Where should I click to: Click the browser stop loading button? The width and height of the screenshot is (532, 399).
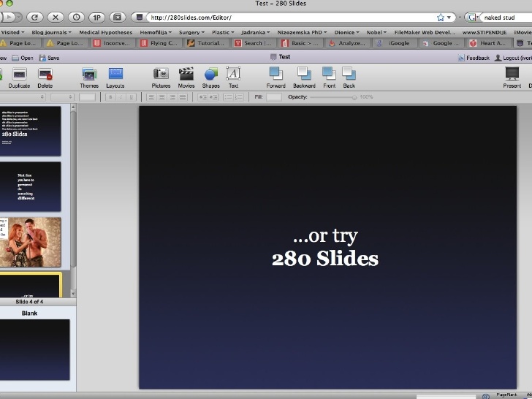(56, 18)
